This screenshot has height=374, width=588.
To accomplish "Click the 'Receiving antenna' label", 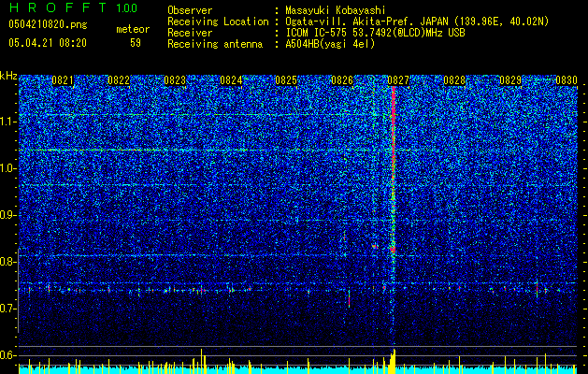I will pyautogui.click(x=215, y=44).
